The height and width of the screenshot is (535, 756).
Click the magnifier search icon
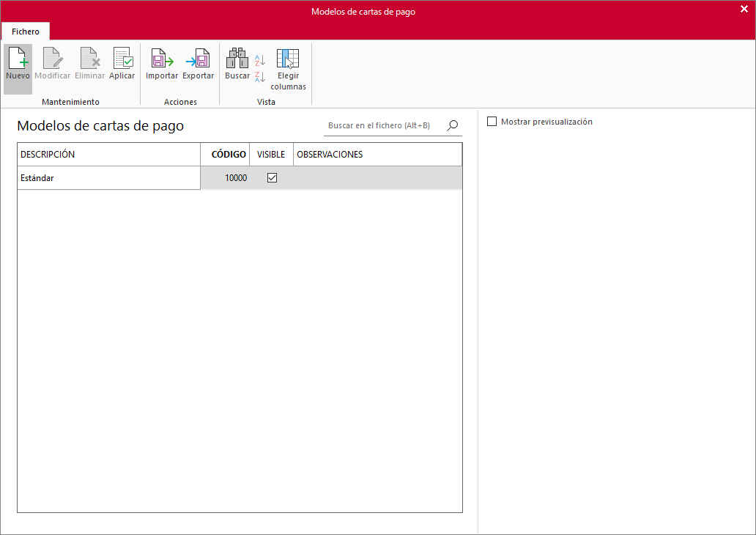point(452,125)
